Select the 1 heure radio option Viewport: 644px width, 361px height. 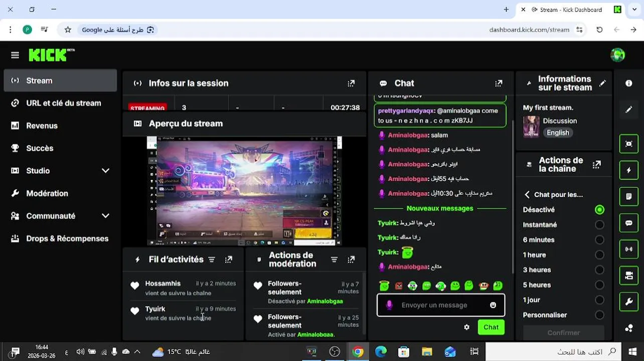click(599, 255)
